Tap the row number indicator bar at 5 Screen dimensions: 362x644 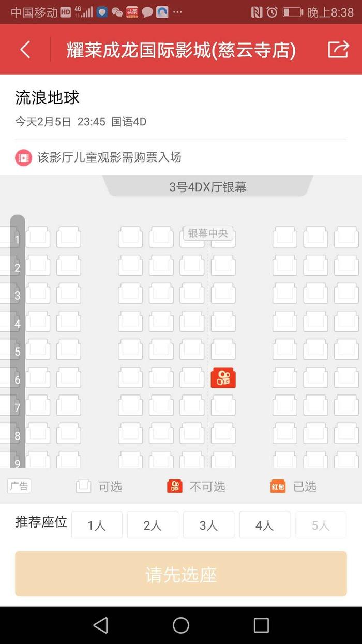point(17,352)
